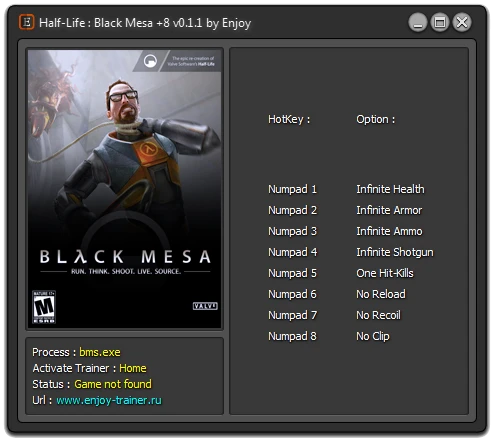This screenshot has height=442, width=494.
Task: Click the Black Mesa cover art image
Action: point(124,189)
